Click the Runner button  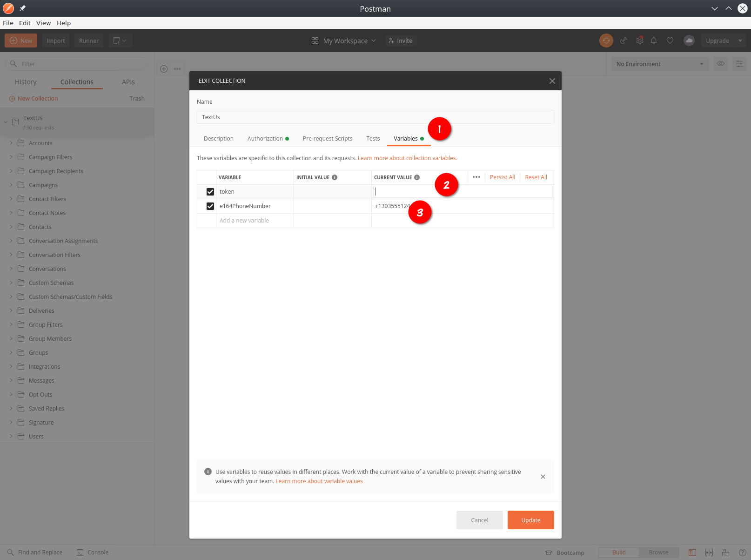pos(89,40)
